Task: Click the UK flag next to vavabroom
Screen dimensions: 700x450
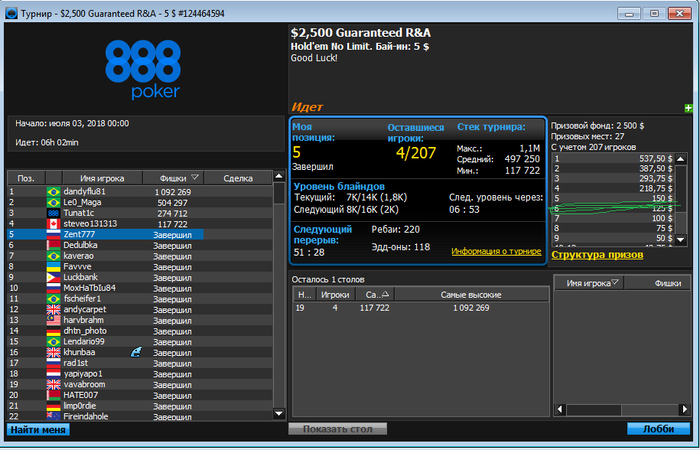Action: point(54,385)
